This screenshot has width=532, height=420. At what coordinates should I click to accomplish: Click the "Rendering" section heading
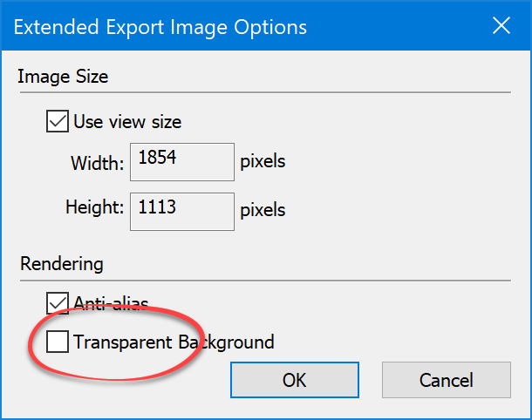point(60,263)
